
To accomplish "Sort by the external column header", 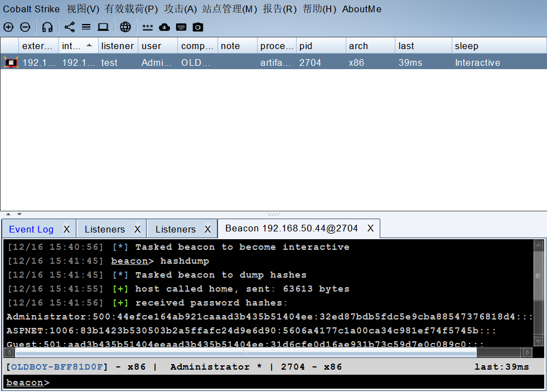I will click(38, 46).
